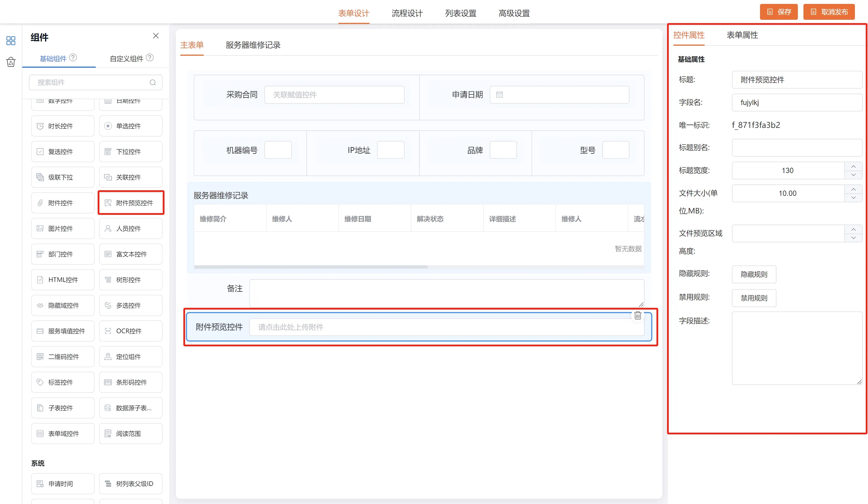Click the trash icon on 附件预览控件 field
Screen dimensions: 868x504
(x=638, y=315)
